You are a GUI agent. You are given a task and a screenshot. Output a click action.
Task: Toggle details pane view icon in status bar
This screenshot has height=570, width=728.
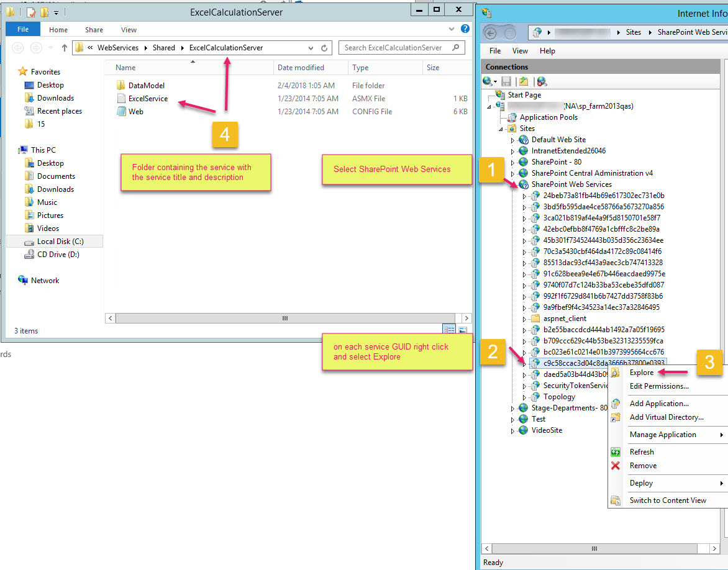pyautogui.click(x=449, y=329)
